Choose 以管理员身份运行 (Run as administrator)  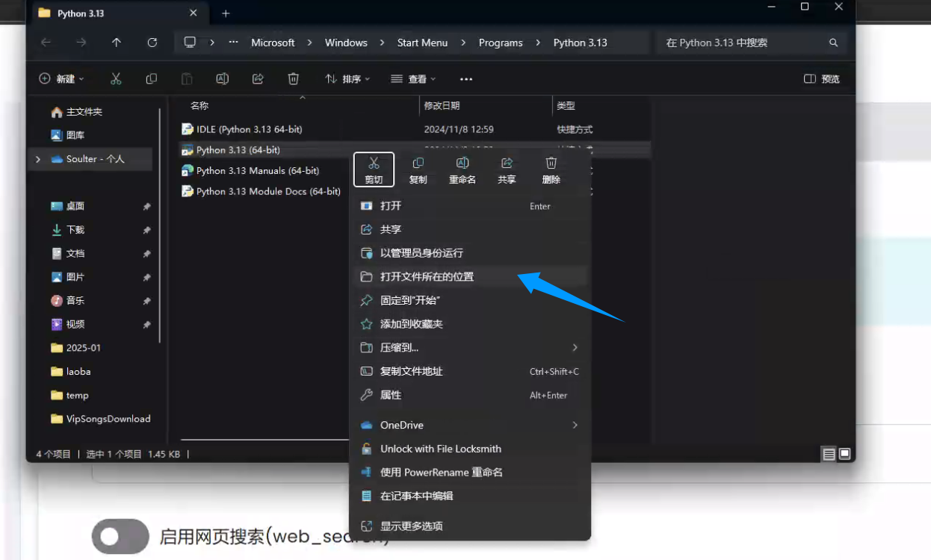(470, 253)
